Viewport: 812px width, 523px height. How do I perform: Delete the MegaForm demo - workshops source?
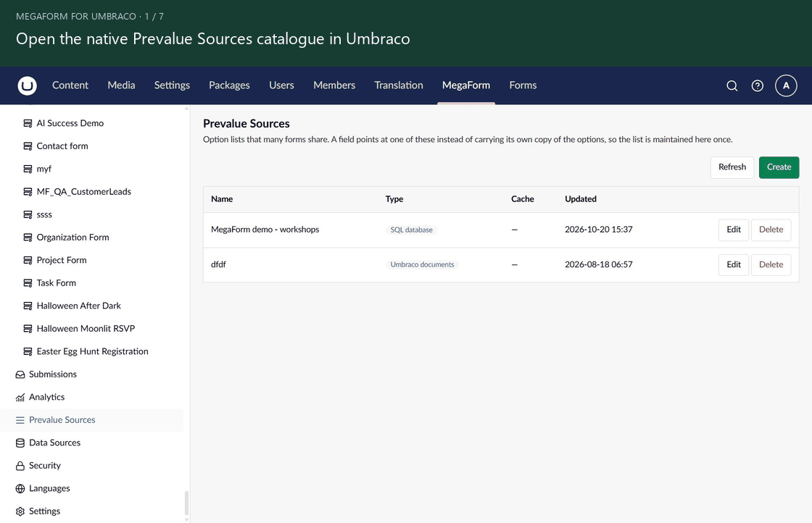tap(771, 230)
